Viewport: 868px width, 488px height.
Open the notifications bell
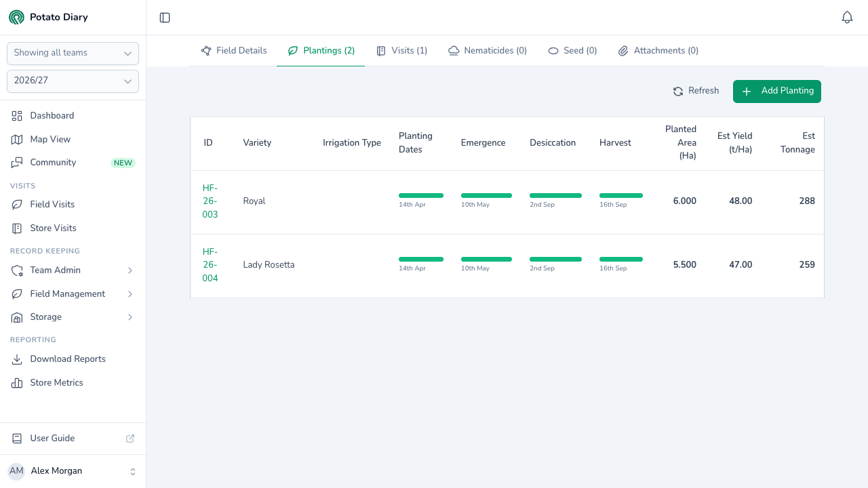pos(847,18)
